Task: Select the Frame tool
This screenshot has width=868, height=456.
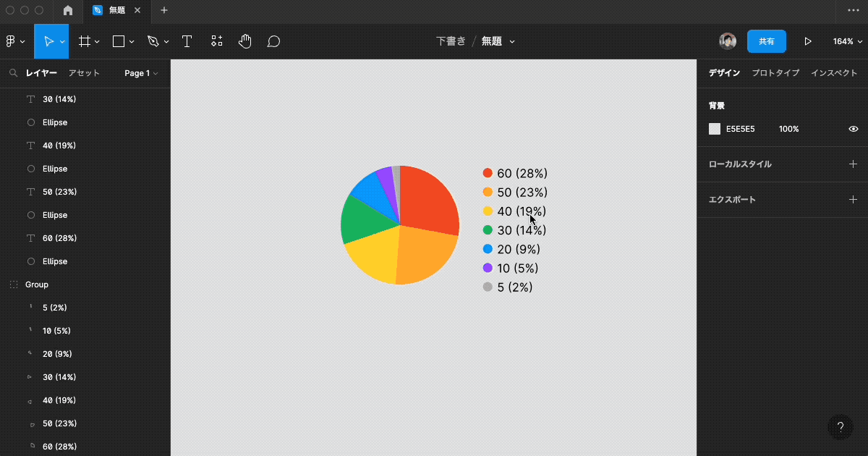Action: tap(85, 41)
